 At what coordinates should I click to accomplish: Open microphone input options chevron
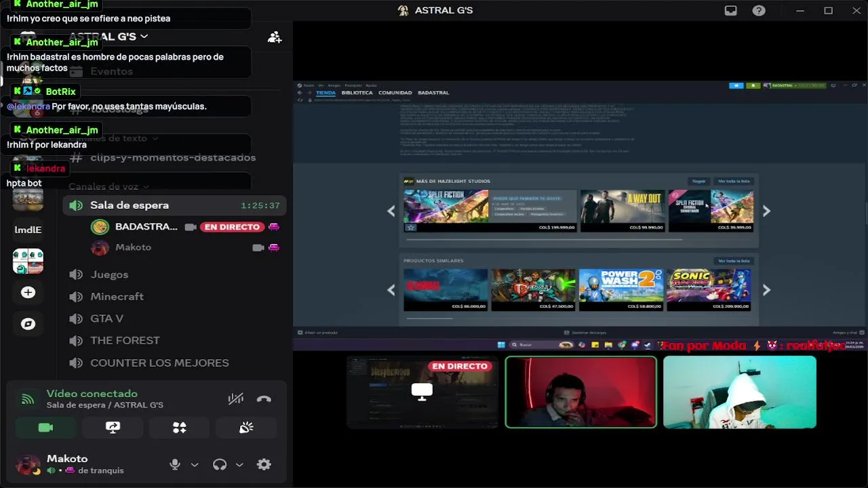pyautogui.click(x=195, y=465)
